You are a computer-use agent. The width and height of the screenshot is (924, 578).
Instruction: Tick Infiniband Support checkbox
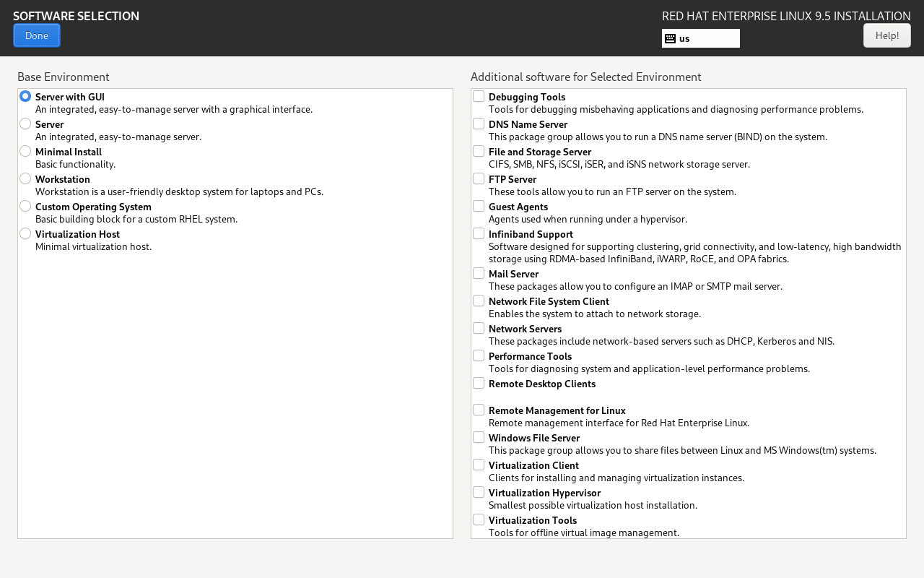pyautogui.click(x=479, y=233)
